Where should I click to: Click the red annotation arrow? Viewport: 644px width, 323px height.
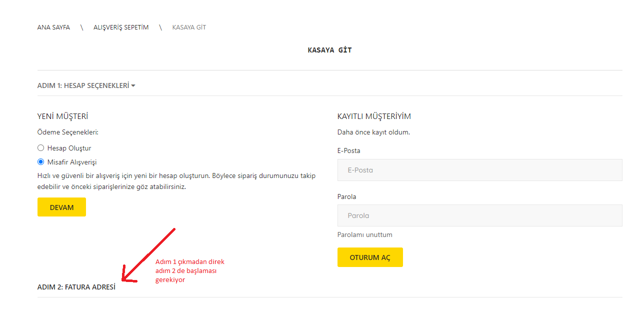tap(148, 256)
